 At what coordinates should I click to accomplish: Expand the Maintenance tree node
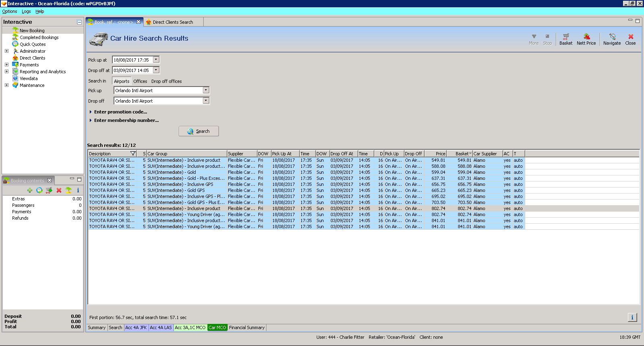pyautogui.click(x=6, y=85)
